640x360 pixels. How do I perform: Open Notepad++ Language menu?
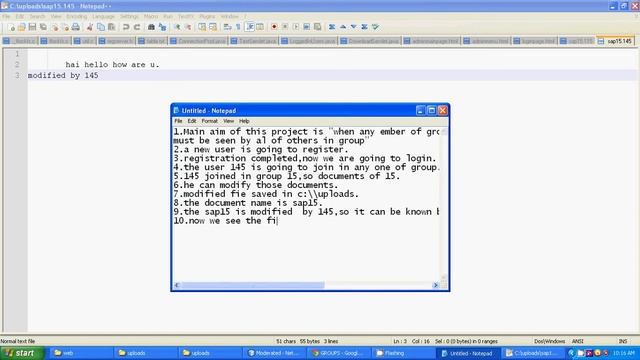point(103,16)
